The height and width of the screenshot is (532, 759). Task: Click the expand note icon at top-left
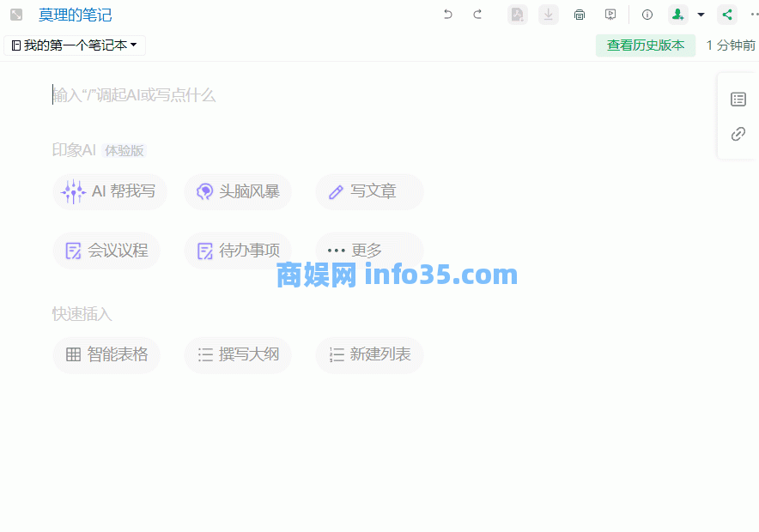point(16,15)
